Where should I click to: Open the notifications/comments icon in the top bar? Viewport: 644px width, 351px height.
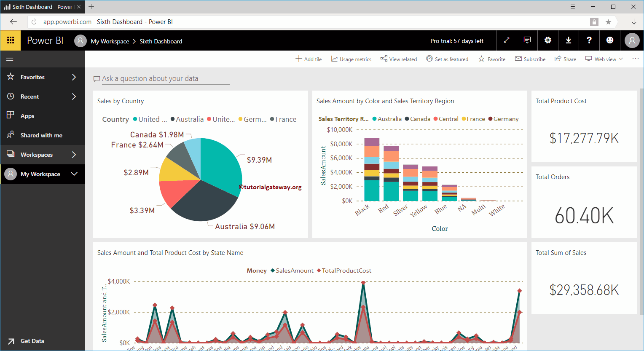tap(527, 40)
